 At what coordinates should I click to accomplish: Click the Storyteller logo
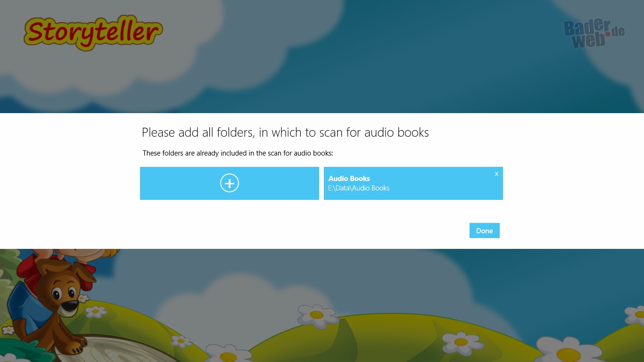pyautogui.click(x=93, y=33)
